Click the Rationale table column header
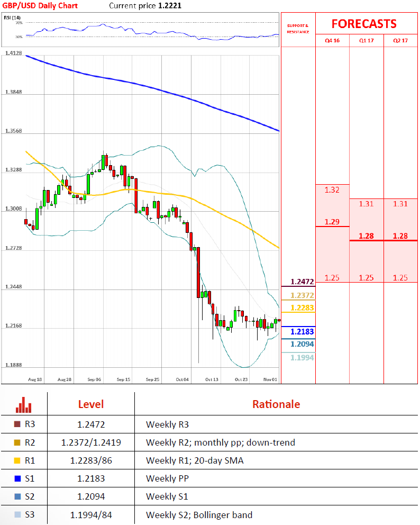This screenshot has height=525, width=420. (276, 404)
